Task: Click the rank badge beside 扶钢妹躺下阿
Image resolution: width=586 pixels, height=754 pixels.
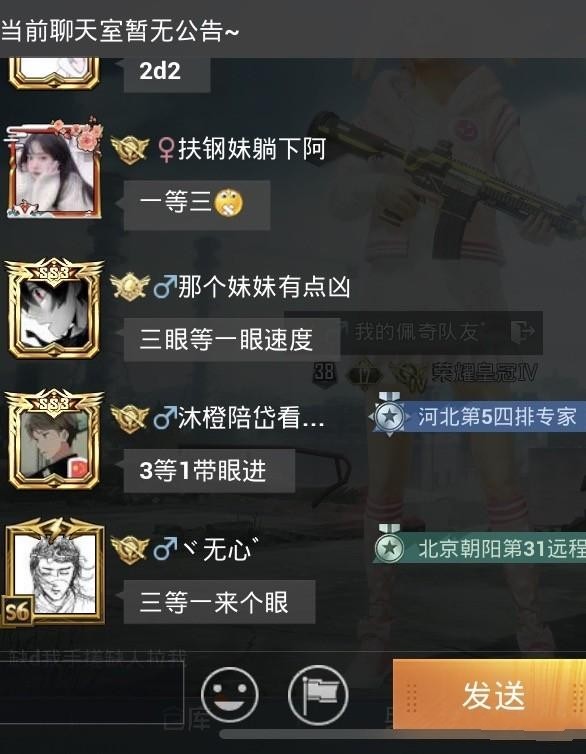Action: (x=130, y=150)
